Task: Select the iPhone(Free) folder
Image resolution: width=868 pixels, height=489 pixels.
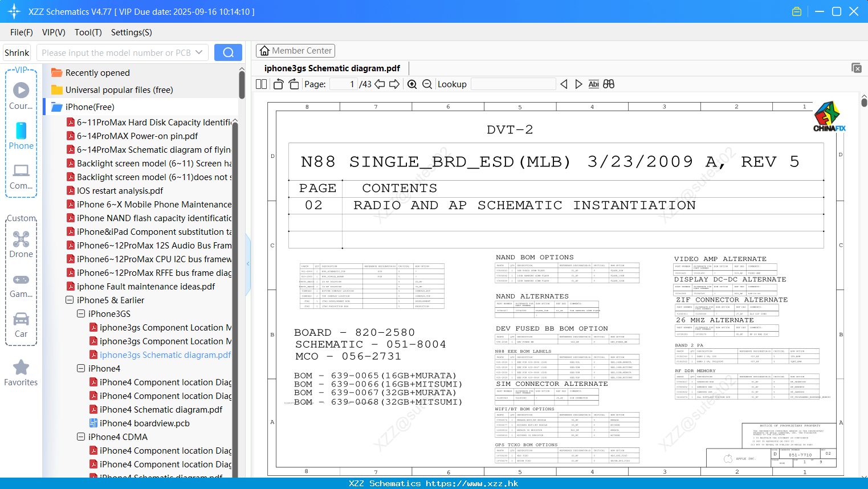Action: pos(89,107)
